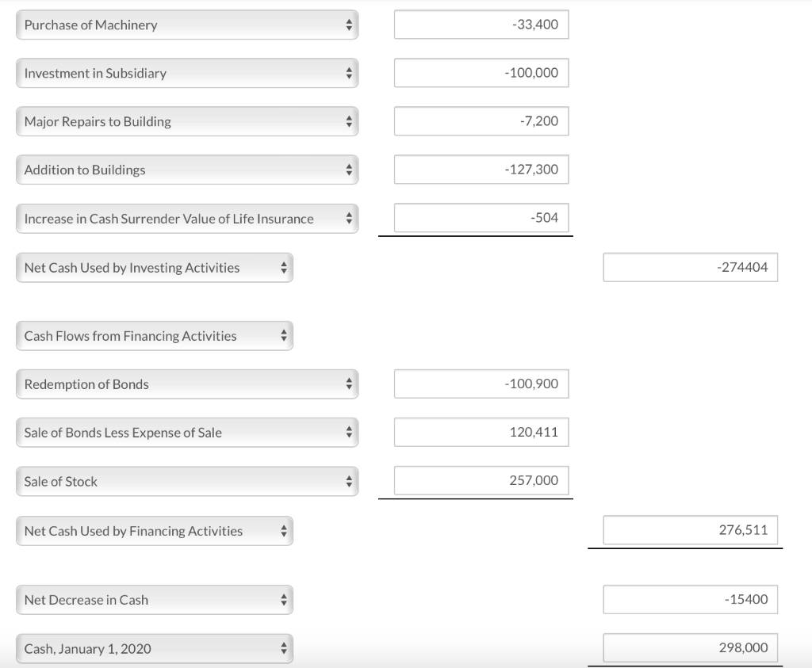This screenshot has width=812, height=668.
Task: Select the -100,000 value for Investment in Subsidiary
Action: (481, 73)
